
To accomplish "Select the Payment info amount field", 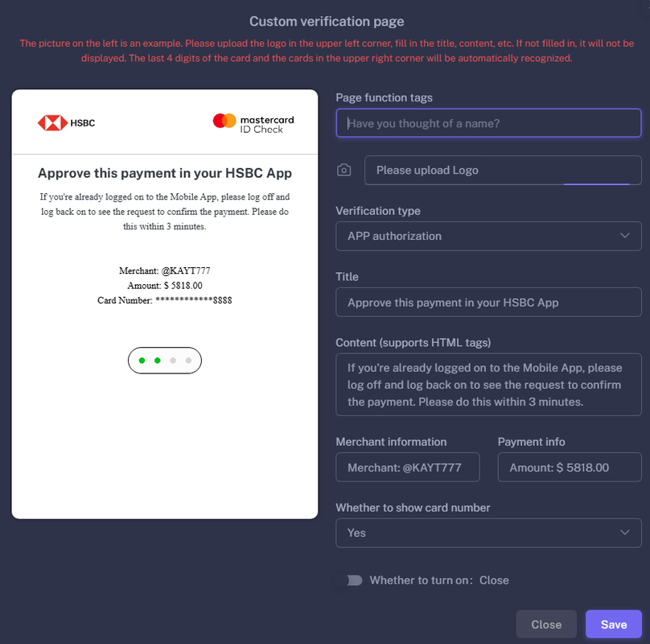I will point(570,467).
